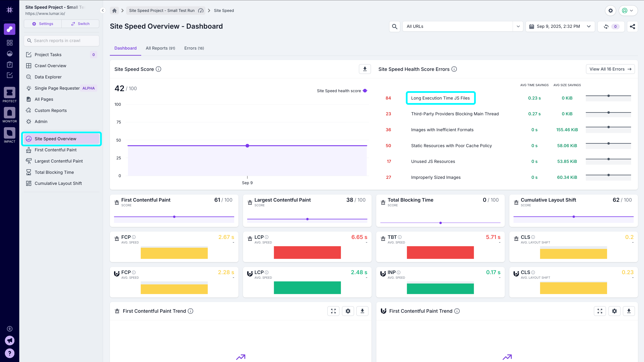The height and width of the screenshot is (362, 644).
Task: Download the Site Speed Score chart
Action: point(365,69)
